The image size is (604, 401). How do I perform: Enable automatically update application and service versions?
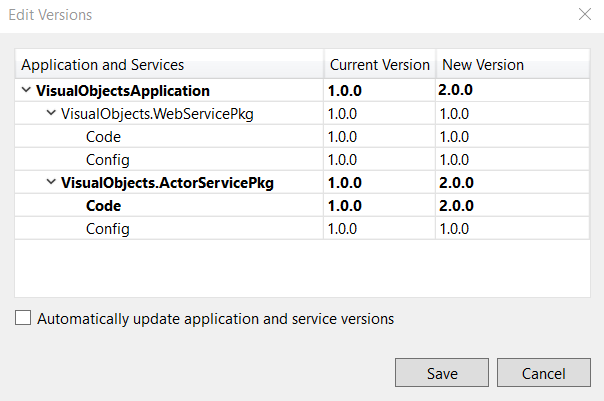[x=24, y=319]
